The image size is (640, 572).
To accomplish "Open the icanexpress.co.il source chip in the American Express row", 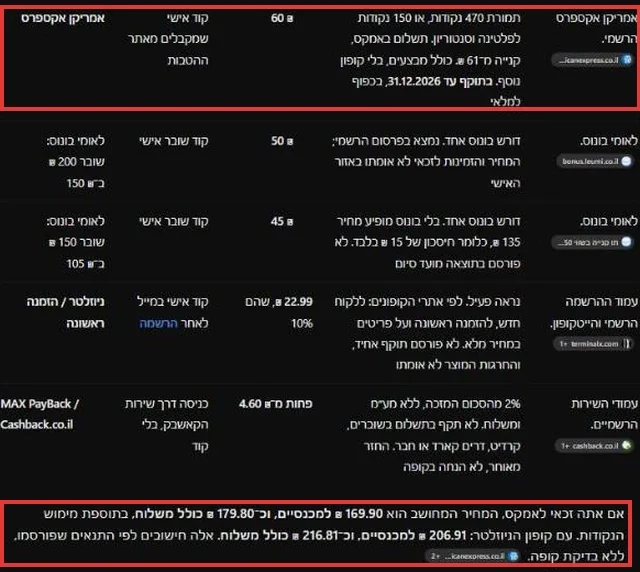I will (592, 60).
